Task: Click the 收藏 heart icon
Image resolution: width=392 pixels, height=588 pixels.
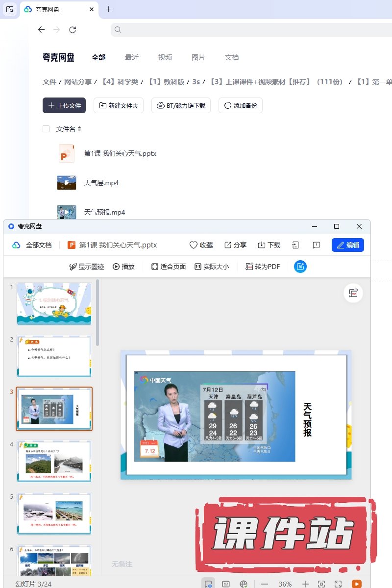Action: pyautogui.click(x=201, y=245)
